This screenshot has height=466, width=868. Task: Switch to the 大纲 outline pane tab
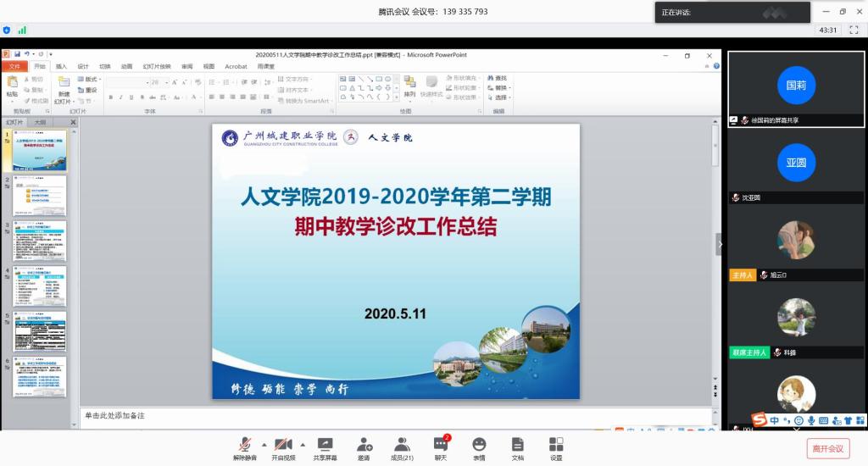pos(40,123)
